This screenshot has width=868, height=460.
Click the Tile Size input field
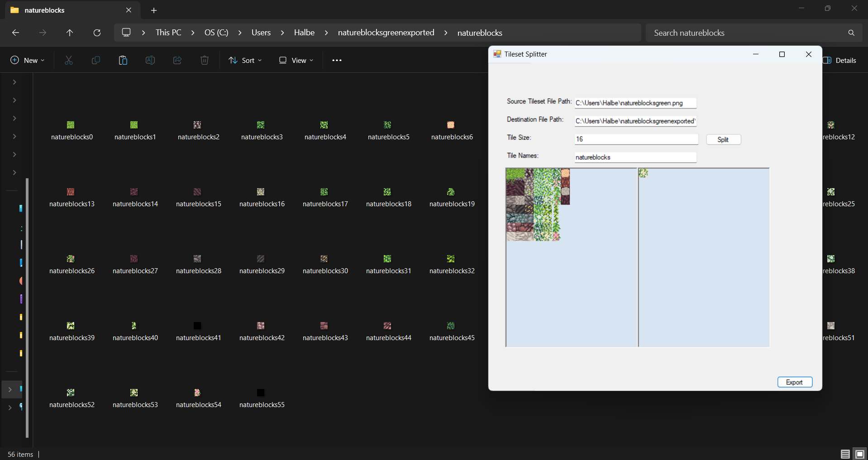636,139
